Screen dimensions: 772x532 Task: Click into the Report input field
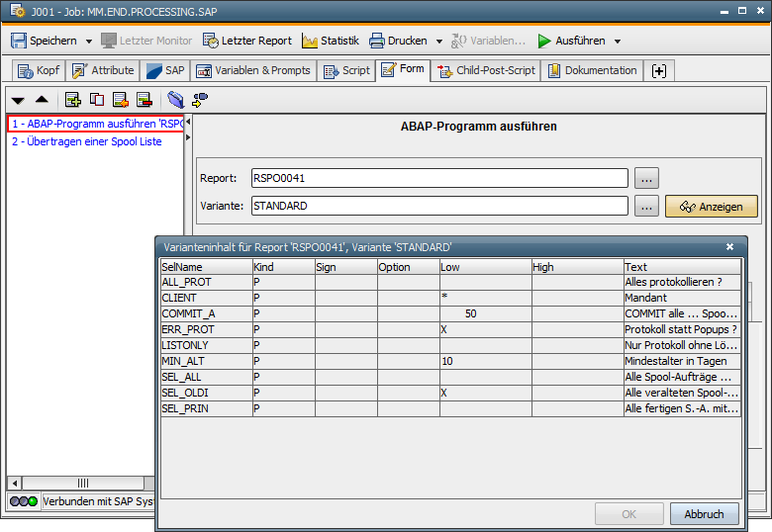tap(439, 178)
